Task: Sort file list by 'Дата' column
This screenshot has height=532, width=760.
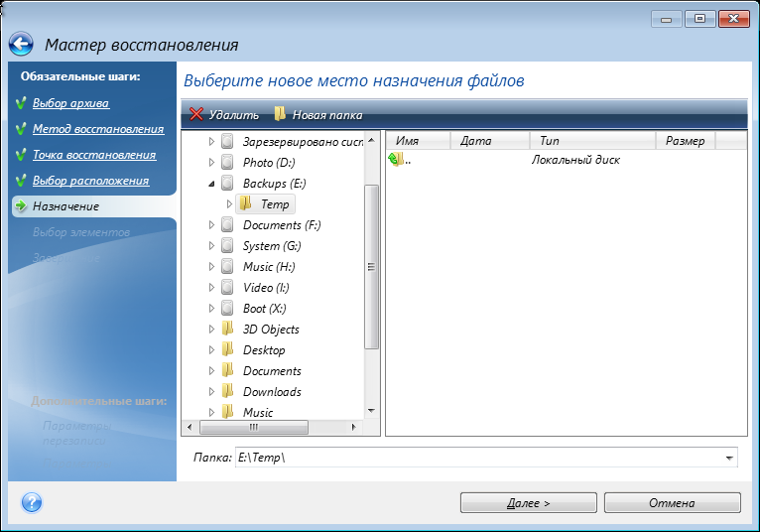Action: point(476,141)
